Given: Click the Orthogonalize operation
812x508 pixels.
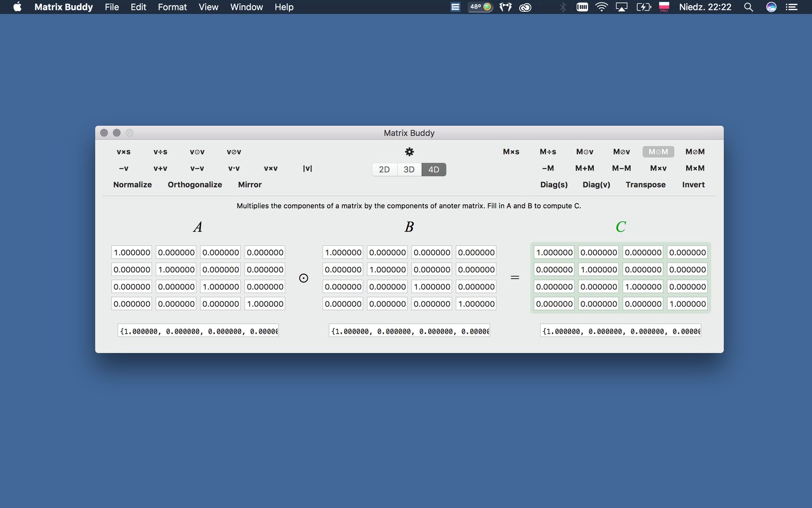Looking at the screenshot, I should pos(195,185).
